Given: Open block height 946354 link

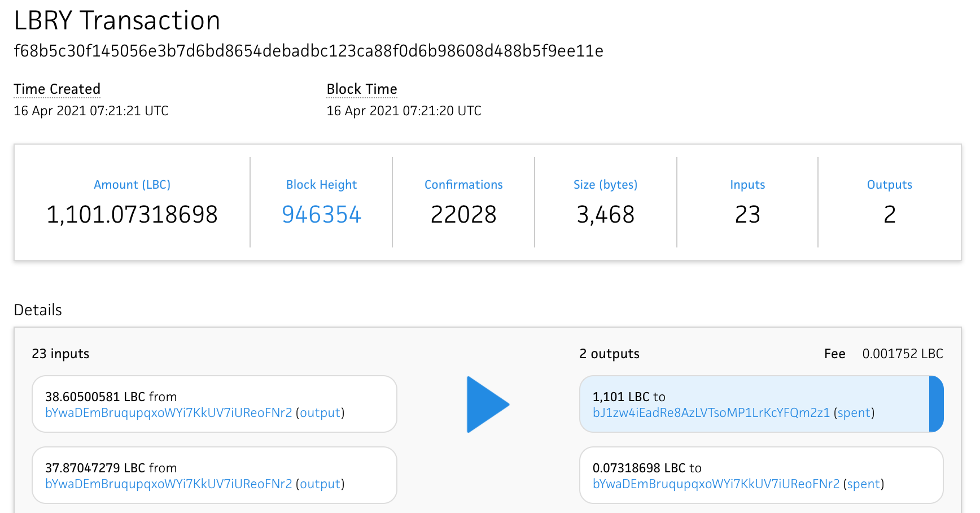Looking at the screenshot, I should (321, 215).
